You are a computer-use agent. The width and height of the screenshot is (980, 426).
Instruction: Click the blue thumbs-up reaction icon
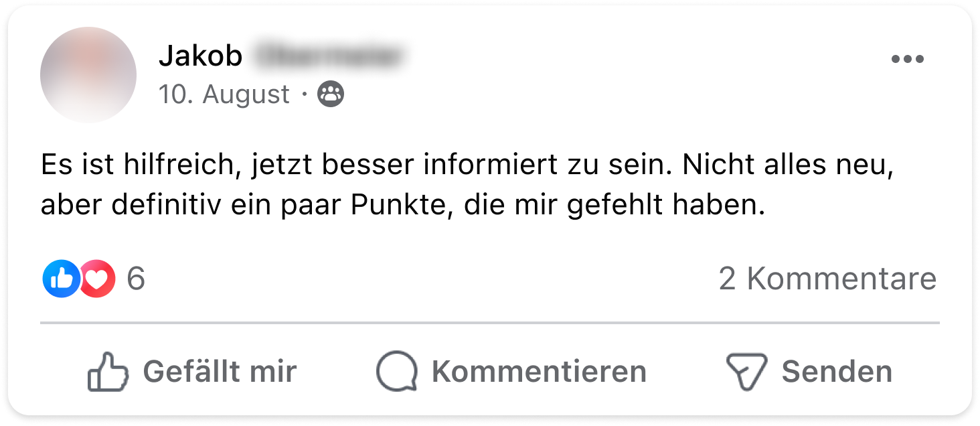pos(60,279)
